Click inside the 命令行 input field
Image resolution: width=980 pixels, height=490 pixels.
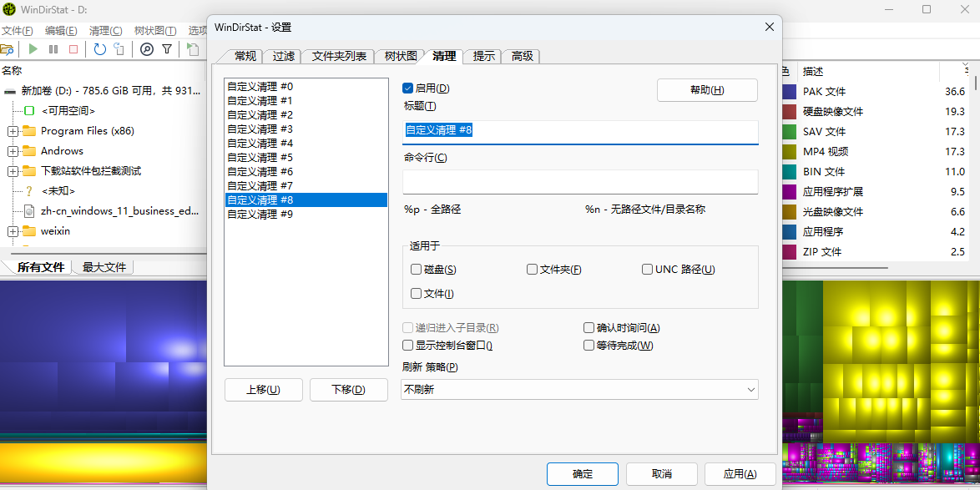(x=579, y=182)
